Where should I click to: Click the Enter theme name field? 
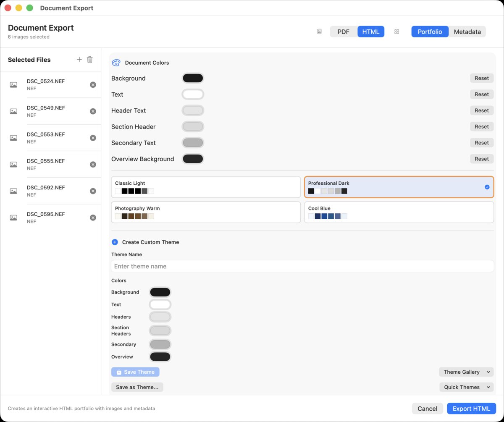point(302,266)
